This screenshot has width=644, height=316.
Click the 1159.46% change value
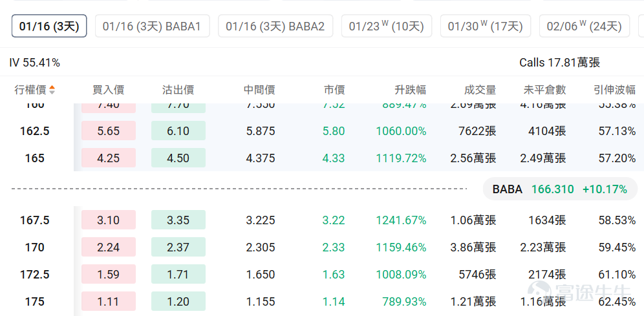tap(401, 247)
